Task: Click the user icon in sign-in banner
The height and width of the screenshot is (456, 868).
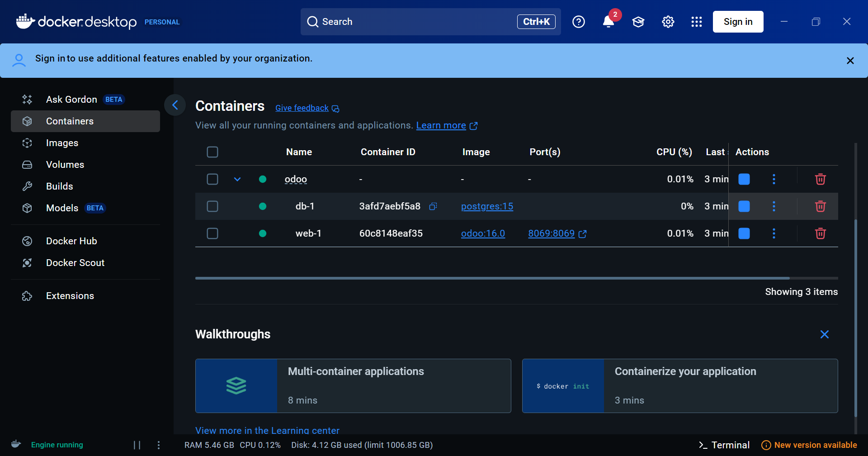Action: (x=19, y=60)
